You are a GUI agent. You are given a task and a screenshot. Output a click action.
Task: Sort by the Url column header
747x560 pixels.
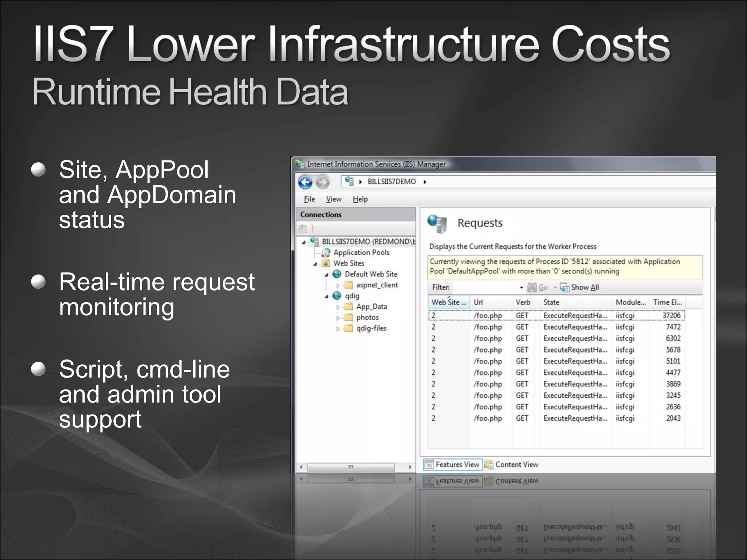(x=491, y=302)
